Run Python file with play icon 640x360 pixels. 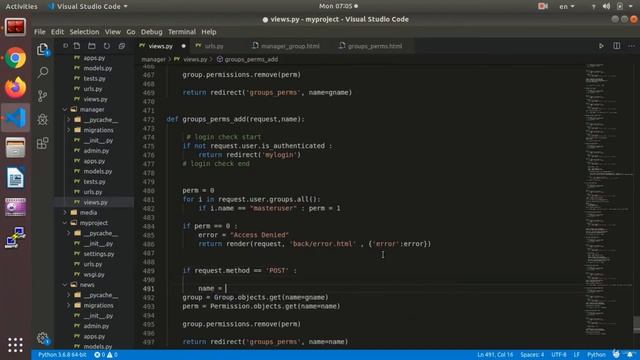601,46
